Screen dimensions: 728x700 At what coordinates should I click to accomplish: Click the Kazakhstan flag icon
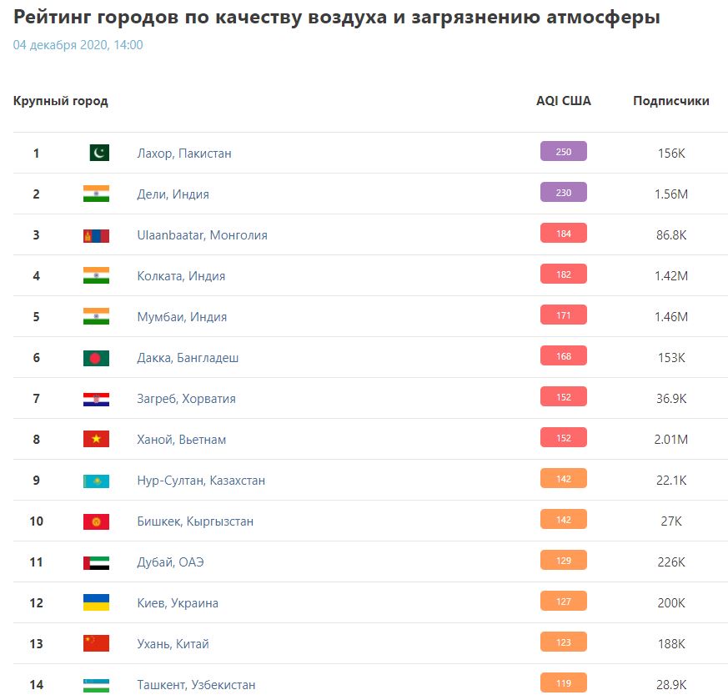(96, 481)
